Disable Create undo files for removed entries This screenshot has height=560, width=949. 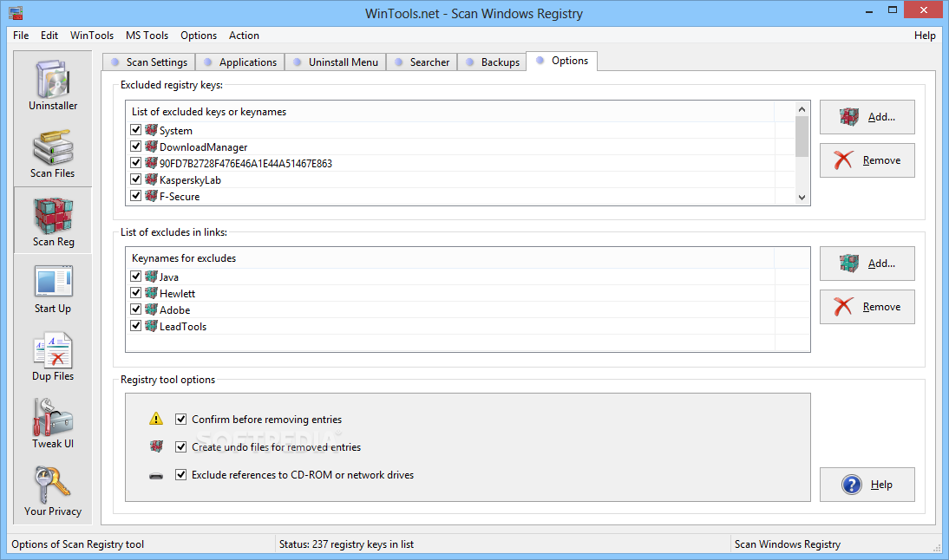(x=180, y=447)
